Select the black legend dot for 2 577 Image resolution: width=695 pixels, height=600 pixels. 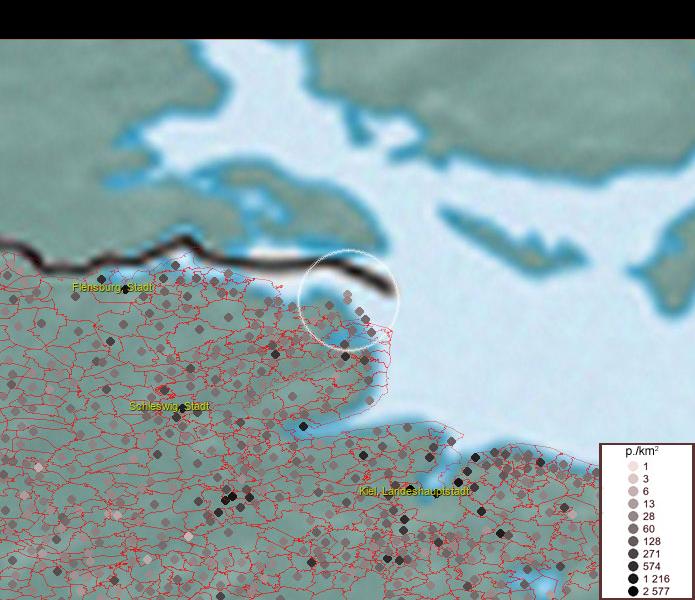633,591
